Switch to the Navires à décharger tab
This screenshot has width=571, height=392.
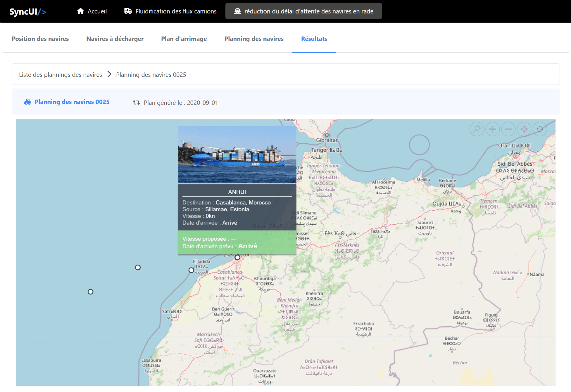click(115, 39)
